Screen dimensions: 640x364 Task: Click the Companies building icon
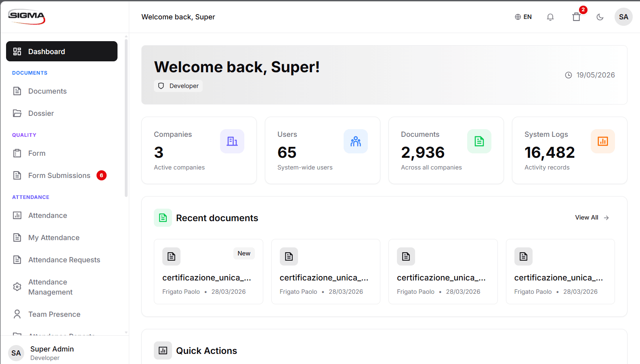point(232,141)
